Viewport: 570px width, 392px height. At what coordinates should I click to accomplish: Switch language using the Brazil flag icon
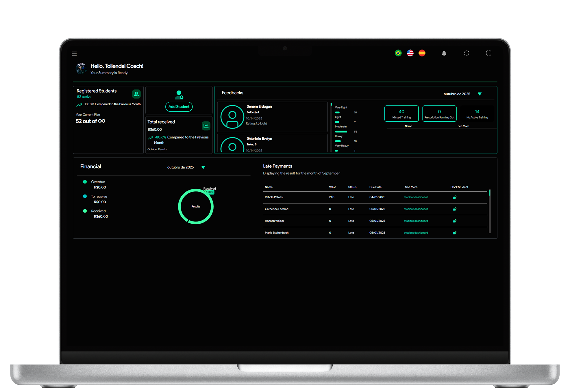coord(398,53)
